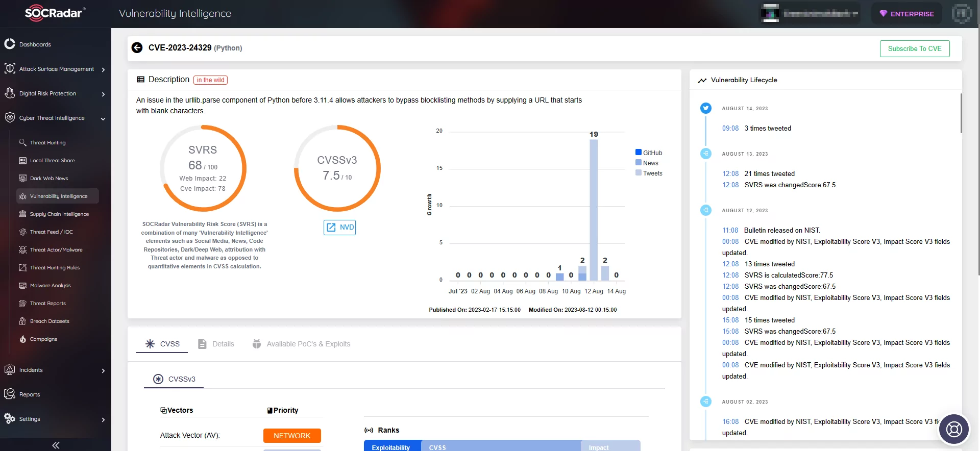Click the user avatar in the top bar
The width and height of the screenshot is (980, 451).
pyautogui.click(x=962, y=14)
